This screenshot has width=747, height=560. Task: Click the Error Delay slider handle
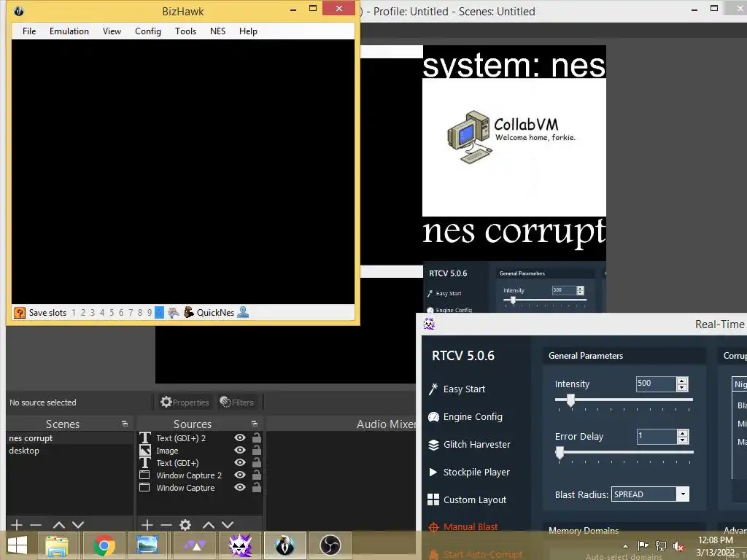pyautogui.click(x=560, y=453)
